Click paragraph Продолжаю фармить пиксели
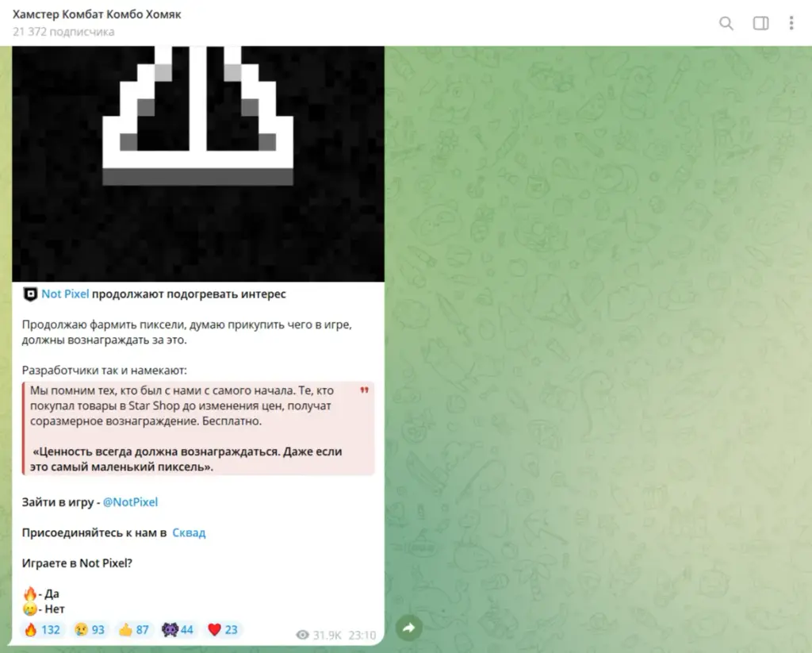Image resolution: width=812 pixels, height=653 pixels. 187,332
